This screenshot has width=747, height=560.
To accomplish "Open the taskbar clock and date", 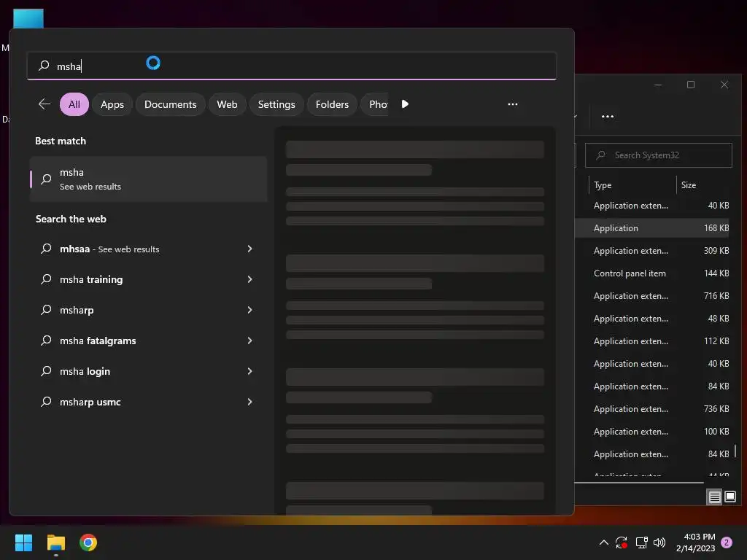I will coord(695,542).
